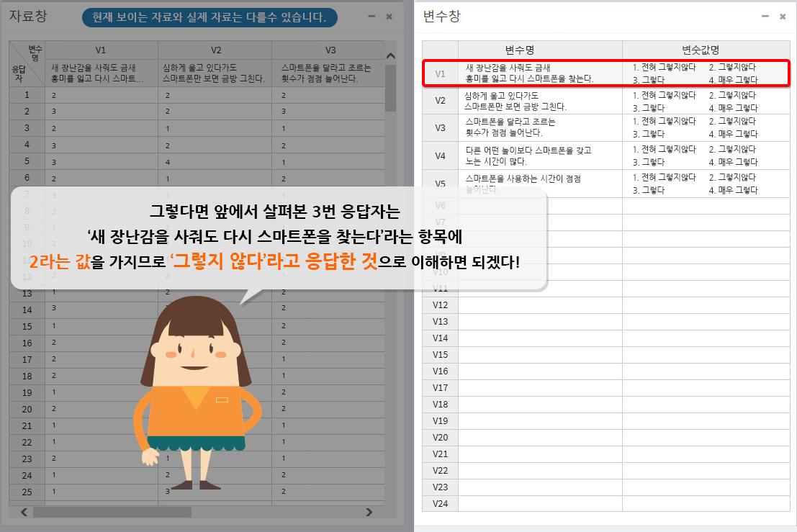This screenshot has width=797, height=532.
Task: Click the data table vertical scrollbar thumb
Action: click(390, 87)
